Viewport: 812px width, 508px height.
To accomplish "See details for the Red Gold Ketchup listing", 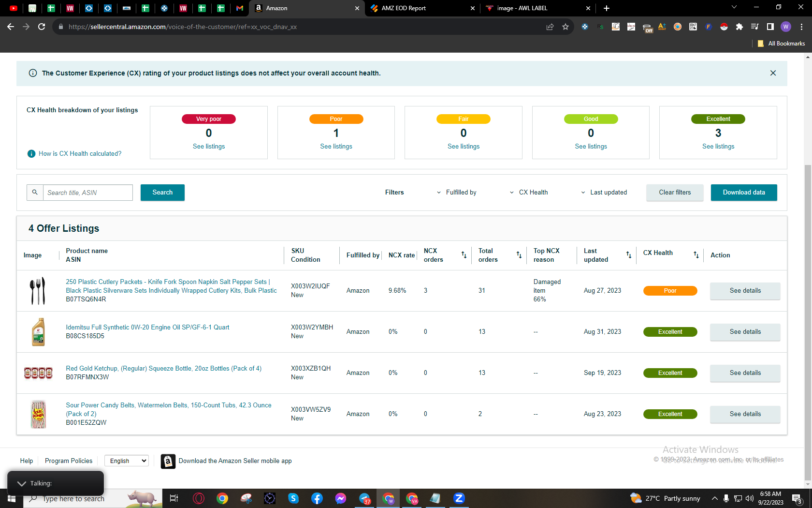I will point(745,373).
